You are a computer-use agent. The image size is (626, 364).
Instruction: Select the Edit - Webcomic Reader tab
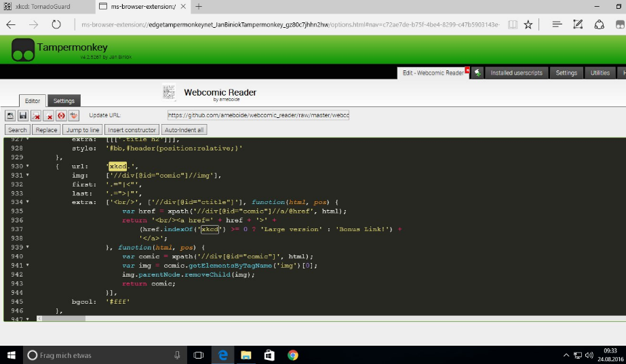pyautogui.click(x=432, y=73)
